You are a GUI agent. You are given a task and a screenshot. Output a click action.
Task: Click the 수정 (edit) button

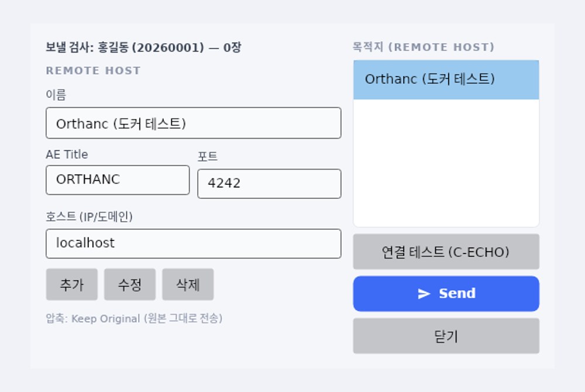130,284
